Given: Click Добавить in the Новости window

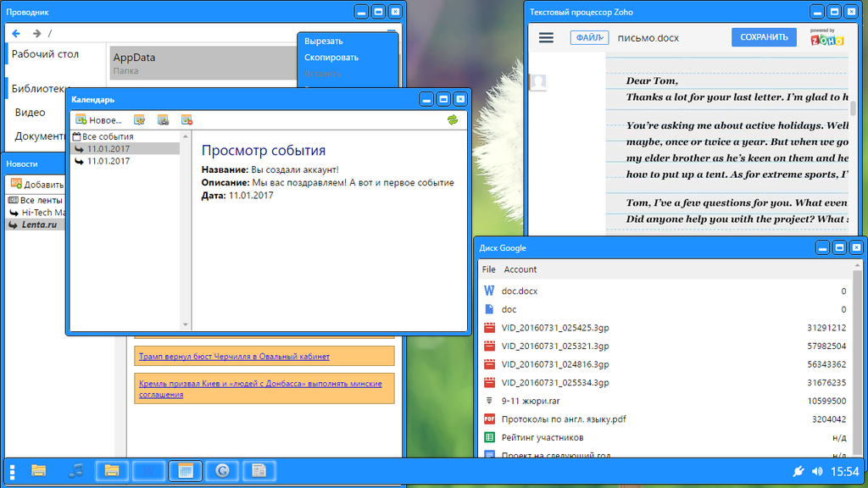Looking at the screenshot, I should [37, 184].
